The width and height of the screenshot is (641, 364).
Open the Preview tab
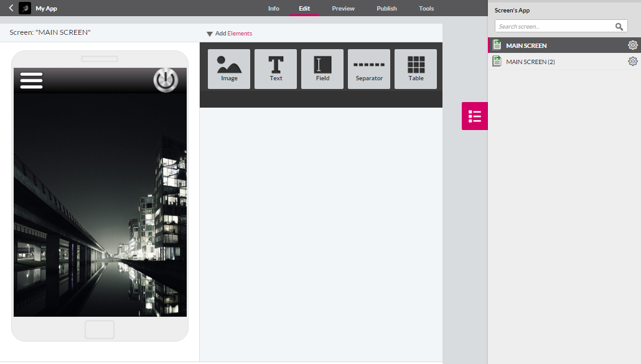343,8
